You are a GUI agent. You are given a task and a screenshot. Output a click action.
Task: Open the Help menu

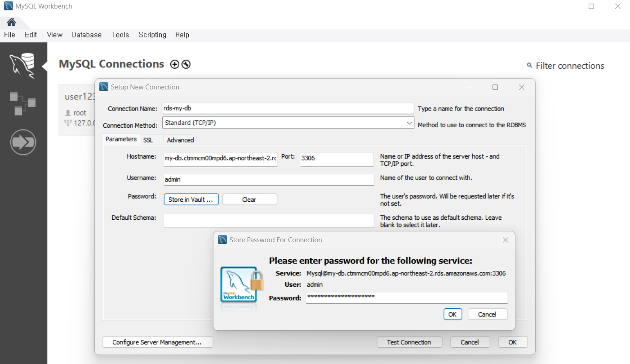coord(182,35)
